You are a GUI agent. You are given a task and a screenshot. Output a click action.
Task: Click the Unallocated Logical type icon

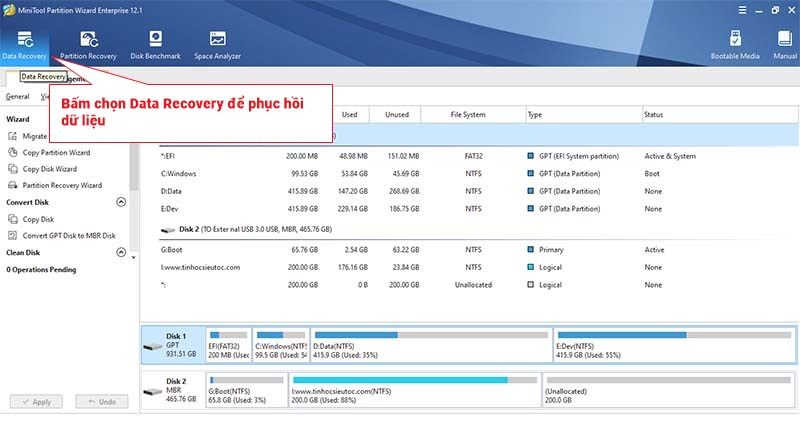(531, 285)
